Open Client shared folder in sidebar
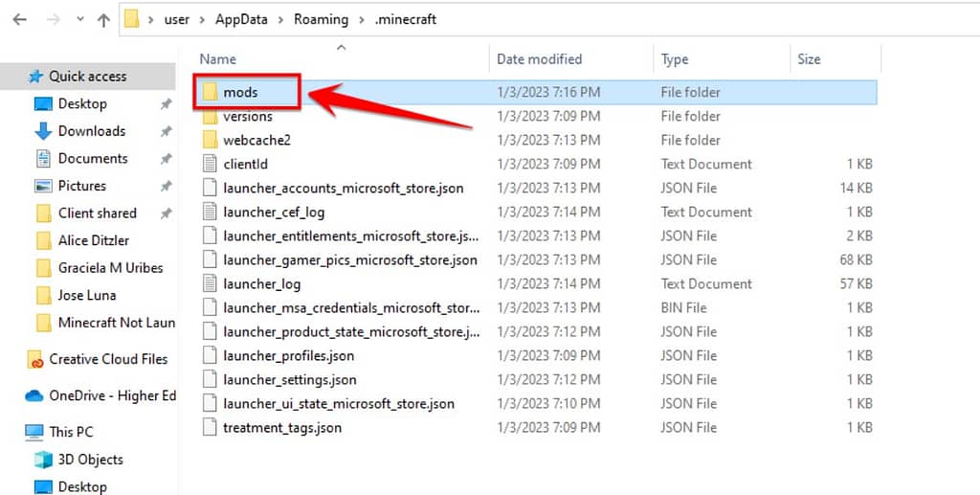980x495 pixels. [x=97, y=214]
